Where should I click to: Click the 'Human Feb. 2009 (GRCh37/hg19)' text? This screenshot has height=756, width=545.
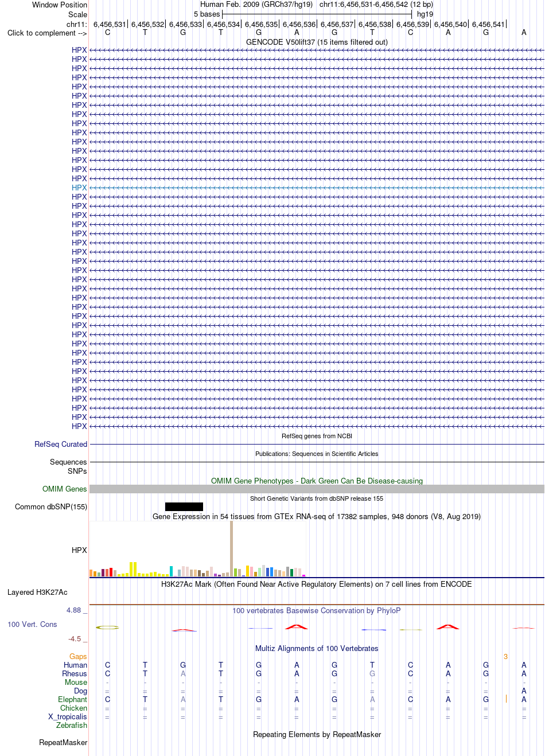(256, 4)
